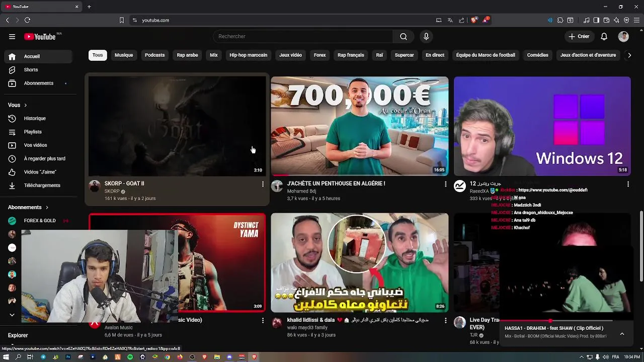
Task: Open Téléchargements in the sidebar
Action: 38,186
